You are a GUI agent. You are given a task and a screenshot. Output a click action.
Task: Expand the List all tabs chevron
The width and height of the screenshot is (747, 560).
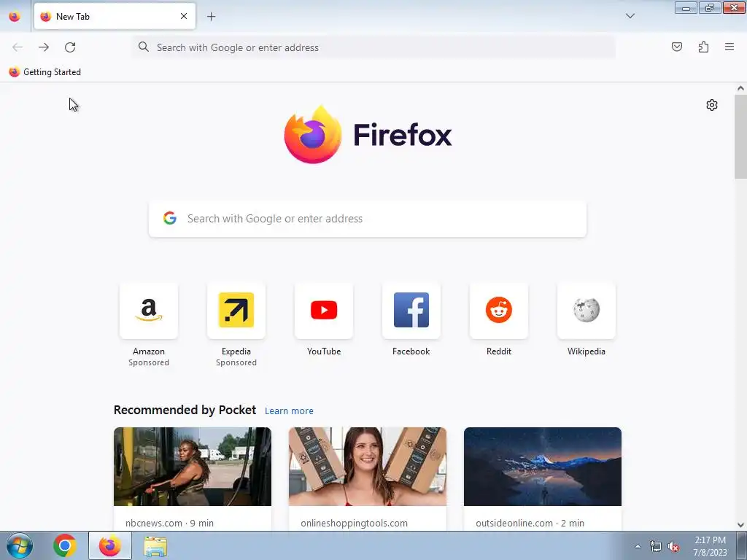pos(630,16)
